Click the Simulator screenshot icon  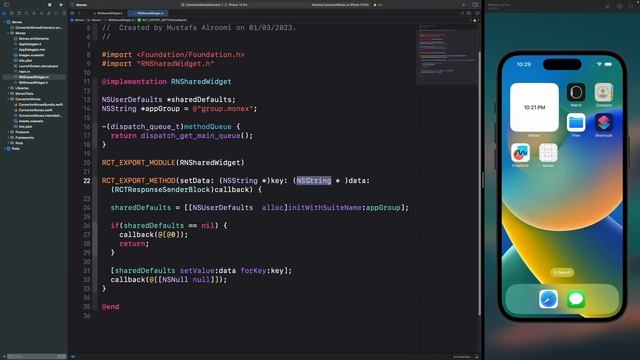click(x=620, y=6)
